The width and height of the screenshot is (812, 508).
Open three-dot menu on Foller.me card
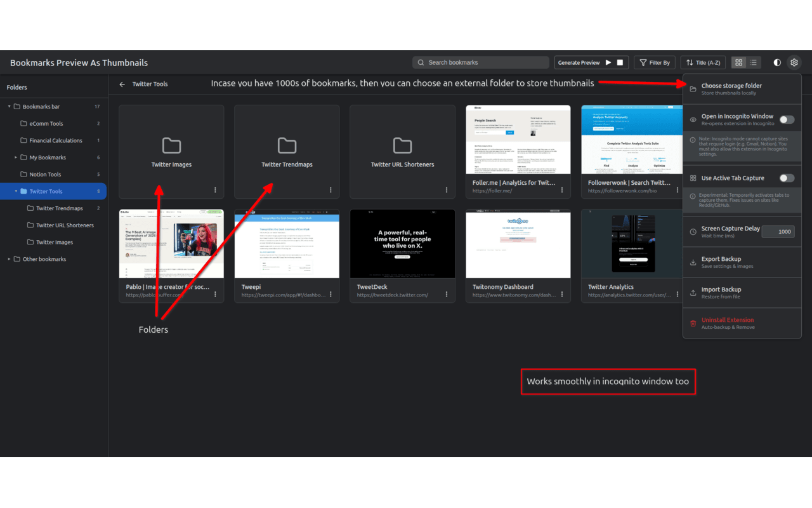(x=562, y=190)
